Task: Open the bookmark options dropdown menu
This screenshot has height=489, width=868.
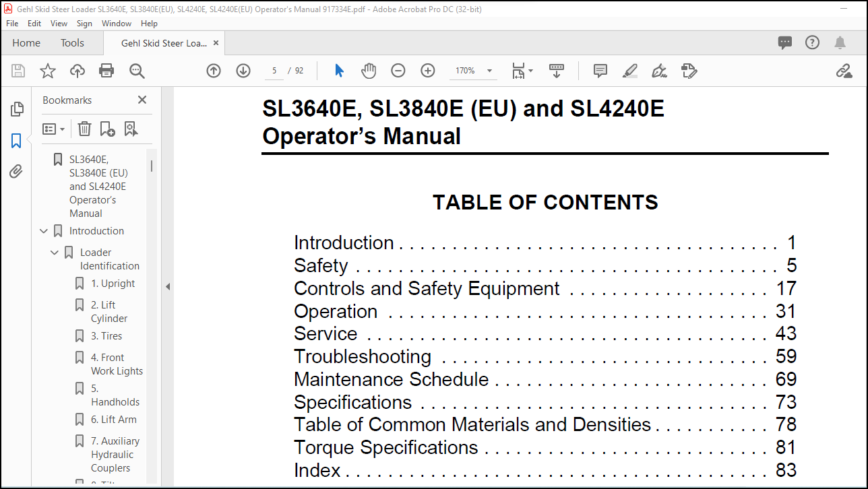Action: [x=54, y=129]
